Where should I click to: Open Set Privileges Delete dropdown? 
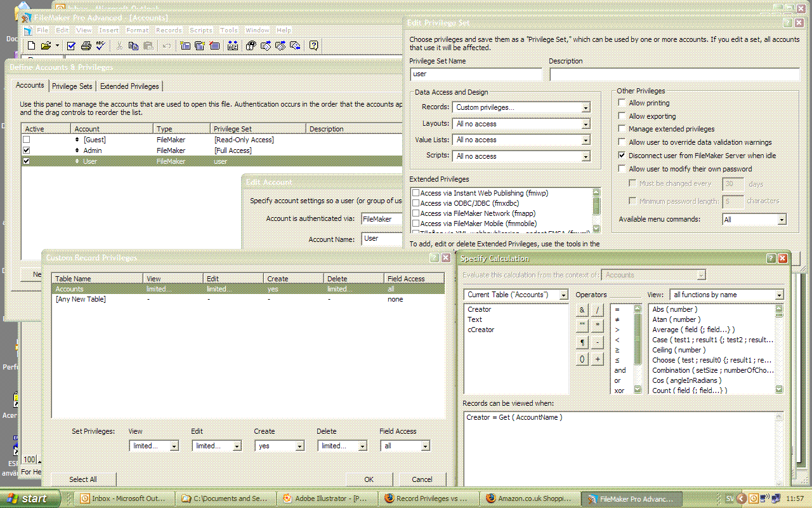tap(343, 446)
